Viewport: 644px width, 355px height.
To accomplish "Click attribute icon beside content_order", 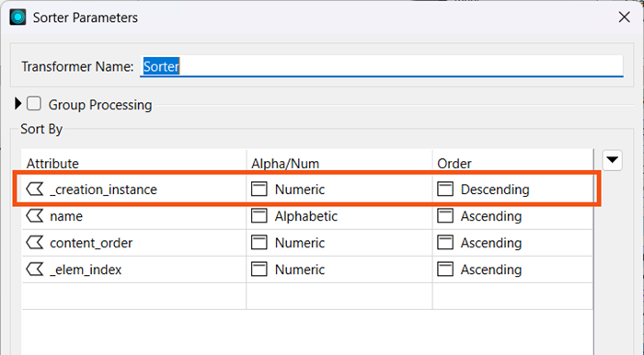I will 35,243.
